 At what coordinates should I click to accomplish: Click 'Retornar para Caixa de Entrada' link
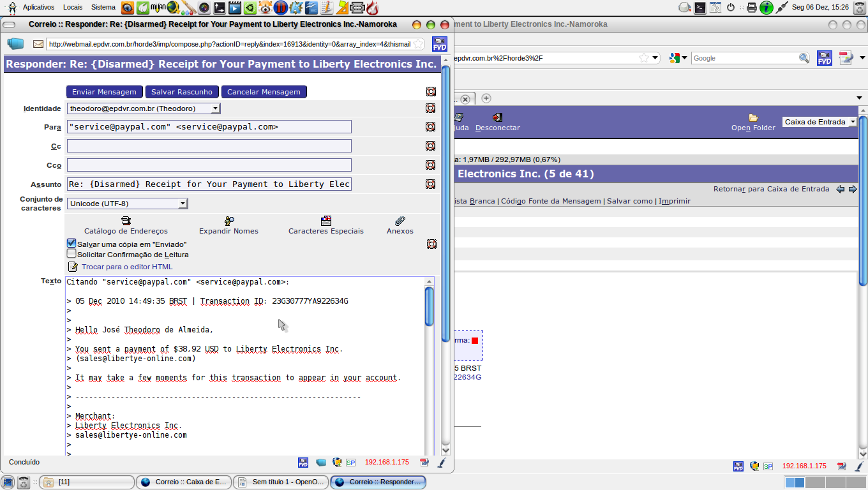[x=772, y=189]
